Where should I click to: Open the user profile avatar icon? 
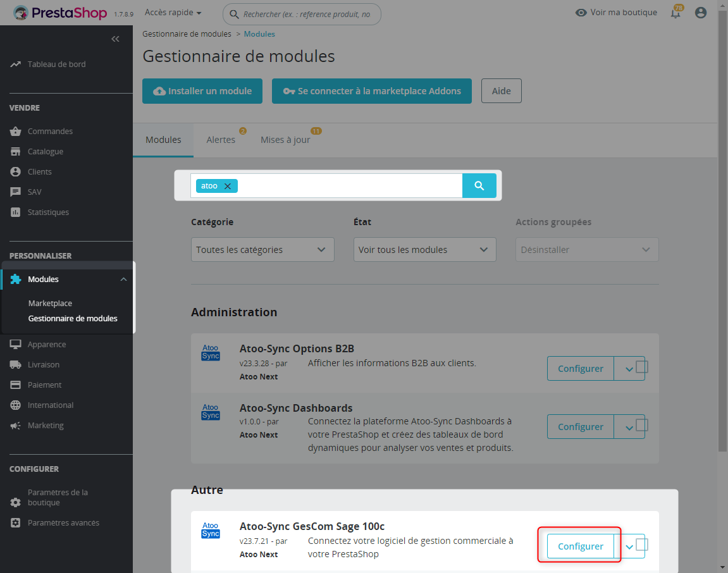pos(701,13)
